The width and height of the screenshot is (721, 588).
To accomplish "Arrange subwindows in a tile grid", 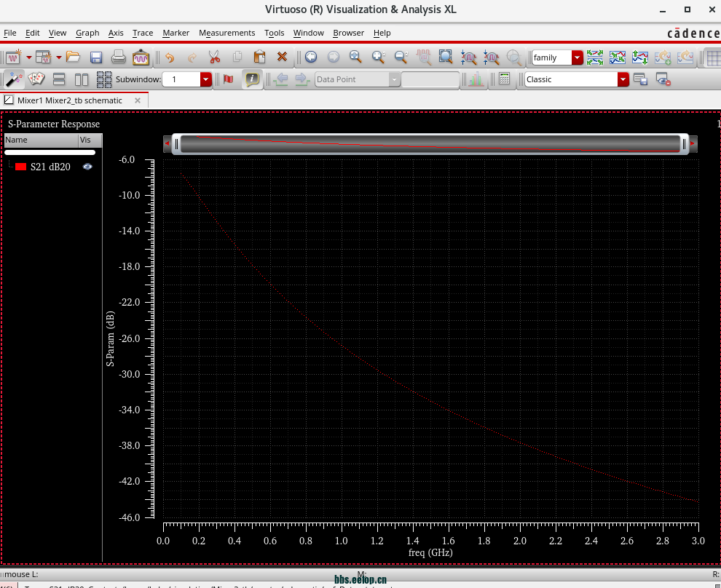I will (x=104, y=79).
